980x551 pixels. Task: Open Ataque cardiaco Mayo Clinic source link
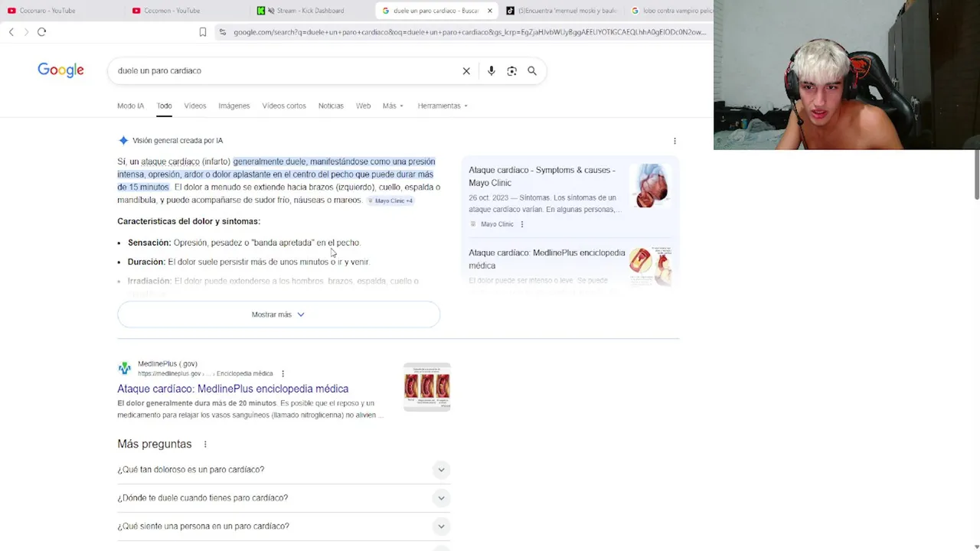pyautogui.click(x=542, y=176)
